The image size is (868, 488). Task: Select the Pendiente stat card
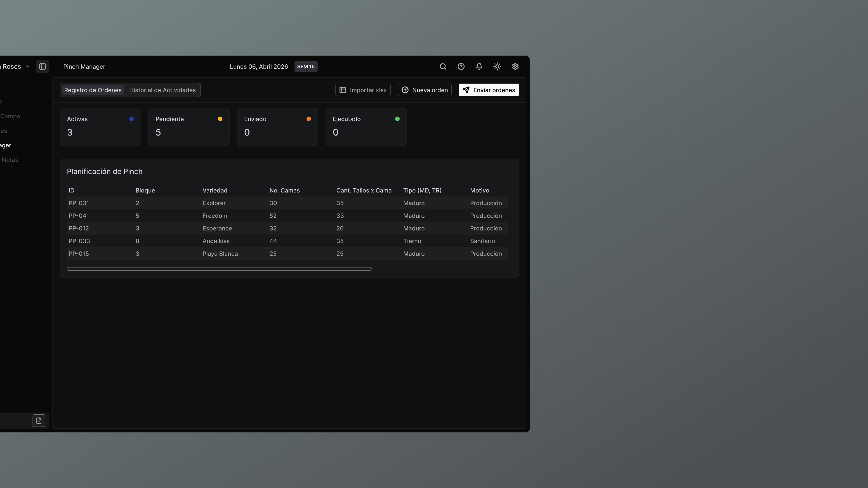[189, 127]
